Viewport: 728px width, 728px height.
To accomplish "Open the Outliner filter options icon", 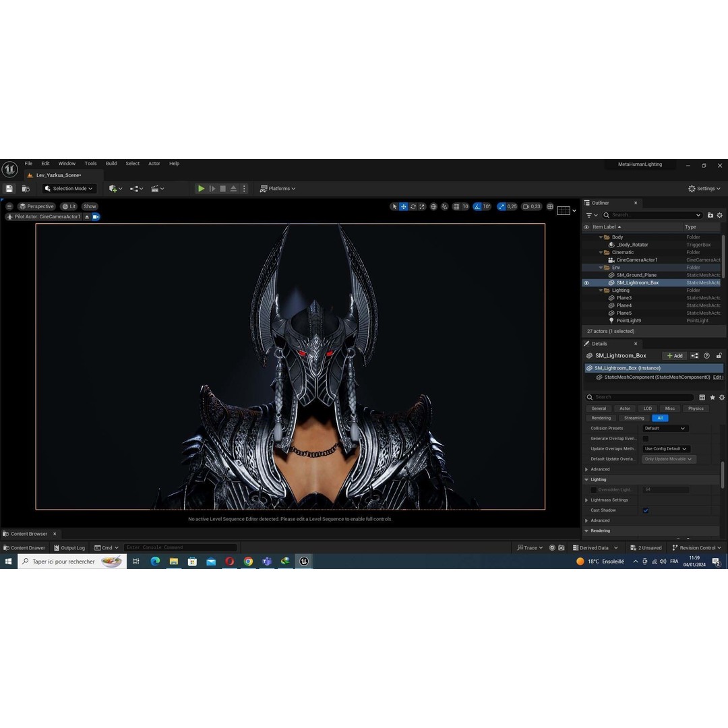I will 591,215.
